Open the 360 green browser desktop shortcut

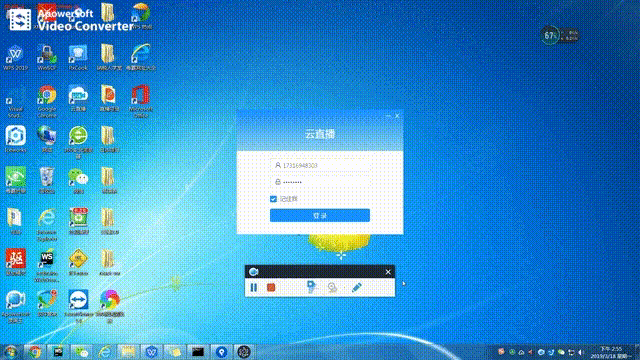point(78,142)
